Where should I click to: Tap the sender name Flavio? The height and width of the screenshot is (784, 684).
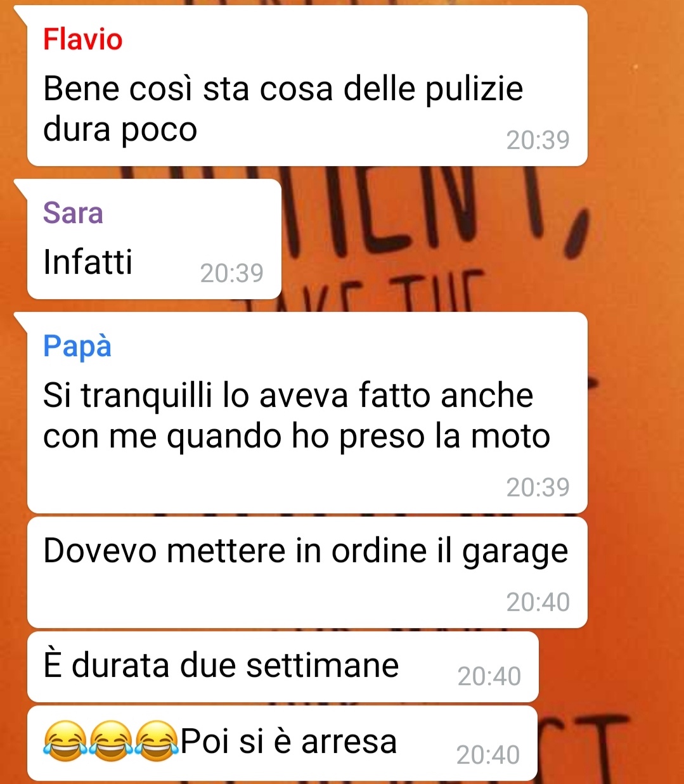82,39
